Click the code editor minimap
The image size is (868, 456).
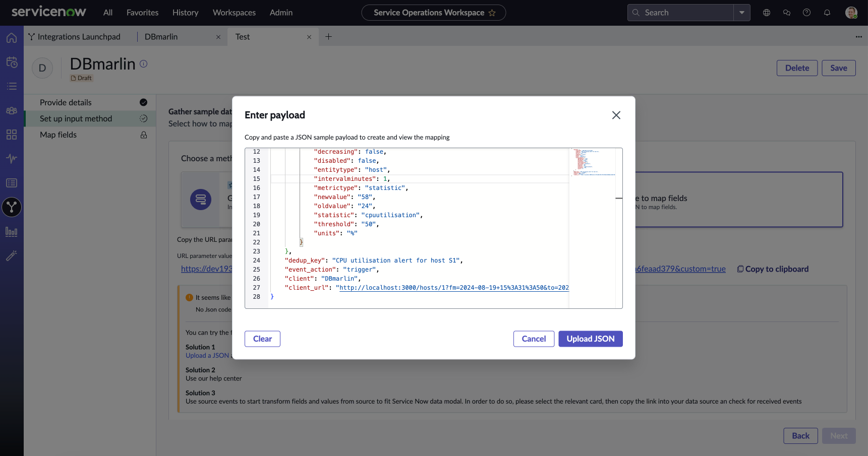tap(593, 162)
